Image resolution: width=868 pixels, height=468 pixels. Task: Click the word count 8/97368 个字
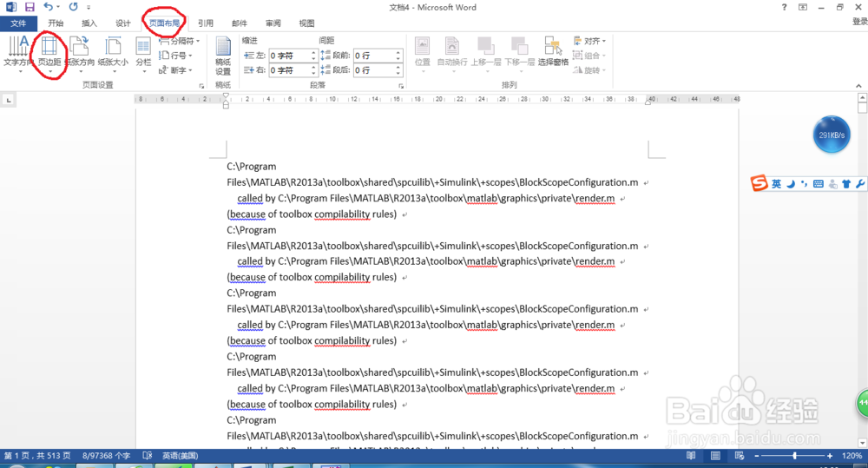pos(106,455)
